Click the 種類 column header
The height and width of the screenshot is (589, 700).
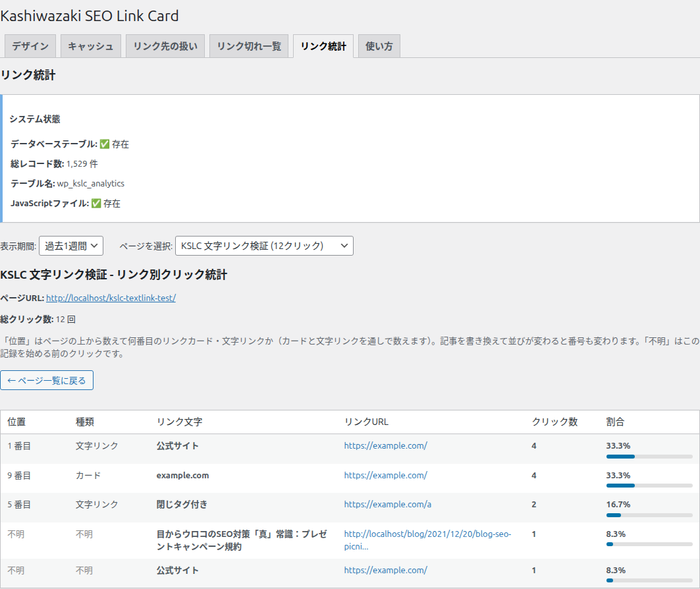pos(85,422)
